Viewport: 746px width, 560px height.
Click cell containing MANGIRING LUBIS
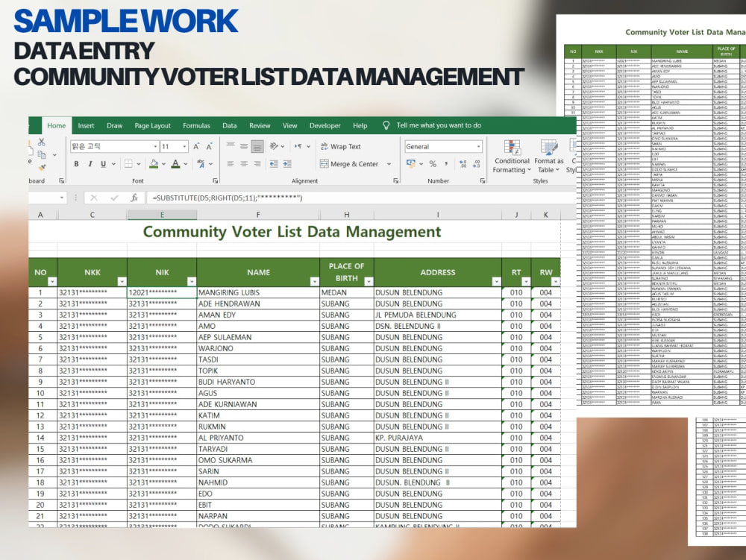tap(258, 292)
